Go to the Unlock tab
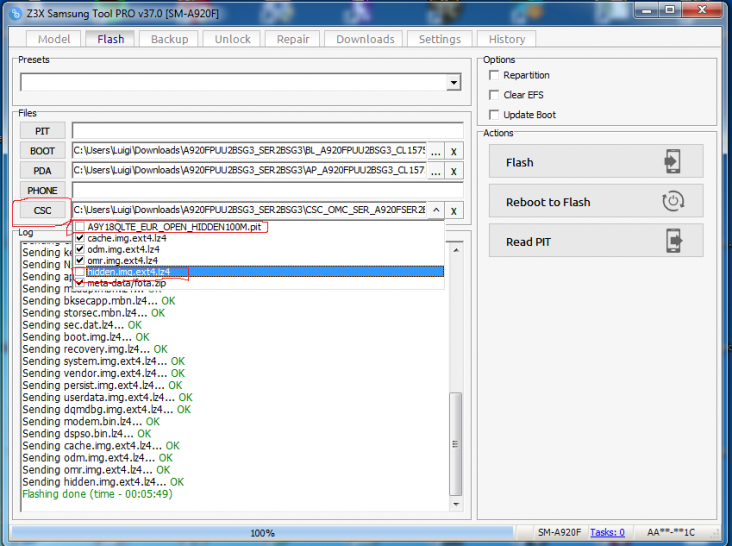Image resolution: width=732 pixels, height=546 pixels. tap(232, 39)
